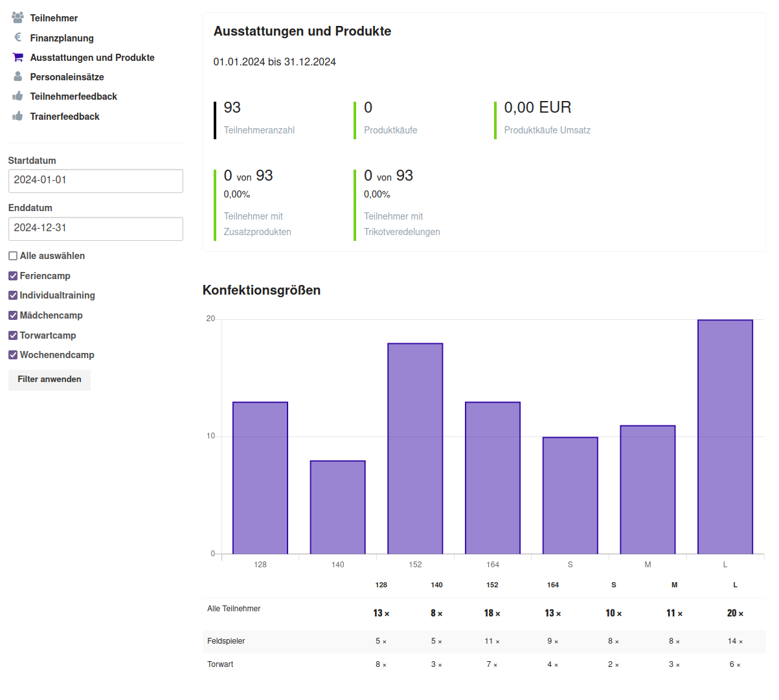Focus the Startdatum input field
Screen dimensions: 779x700
click(x=96, y=181)
